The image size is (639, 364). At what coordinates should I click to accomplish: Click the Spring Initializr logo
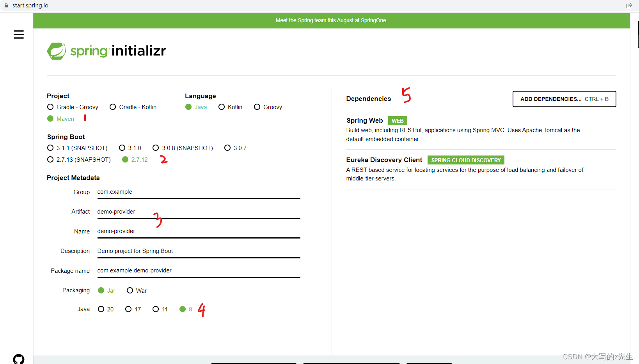pyautogui.click(x=106, y=51)
